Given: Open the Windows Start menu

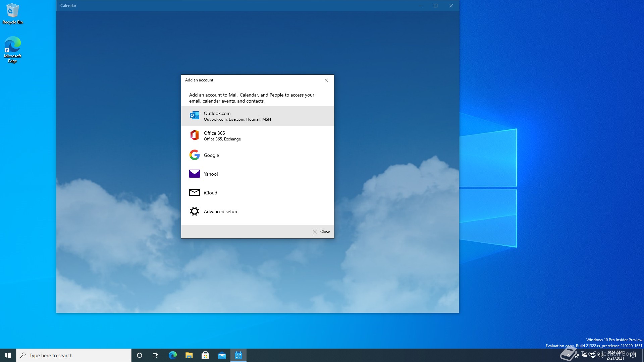Looking at the screenshot, I should [x=8, y=355].
